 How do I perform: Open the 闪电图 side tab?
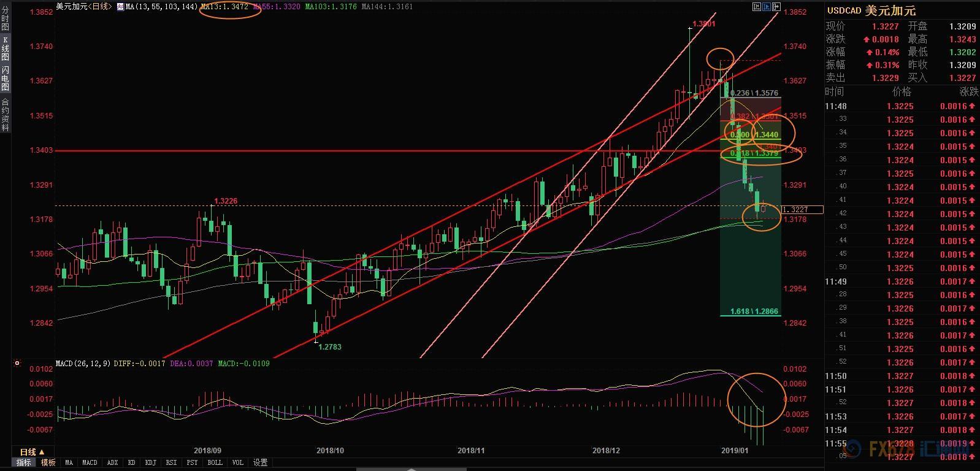point(5,78)
